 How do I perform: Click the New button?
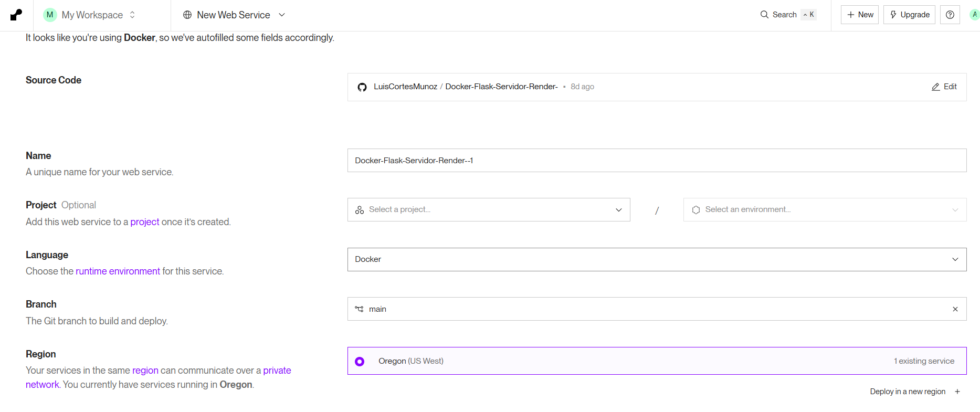(860, 15)
